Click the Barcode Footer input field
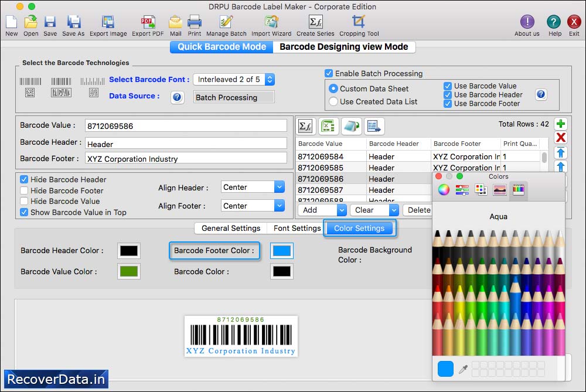The image size is (586, 392). (186, 158)
